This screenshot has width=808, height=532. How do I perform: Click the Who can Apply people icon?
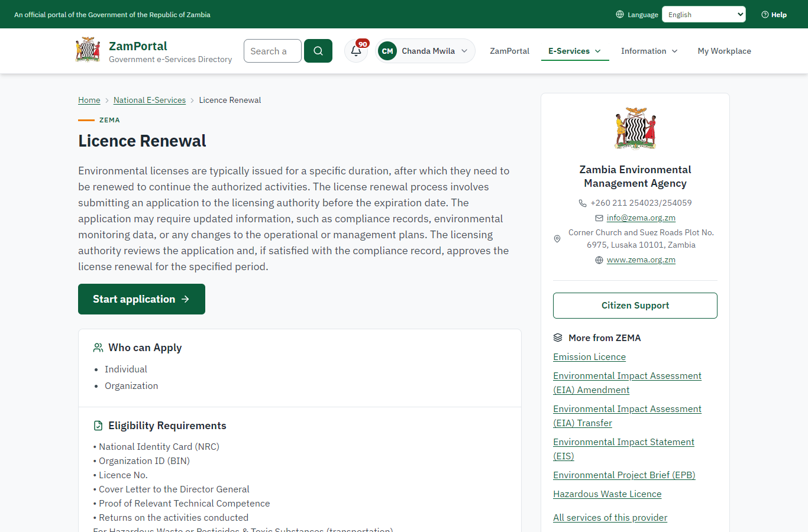tap(98, 348)
